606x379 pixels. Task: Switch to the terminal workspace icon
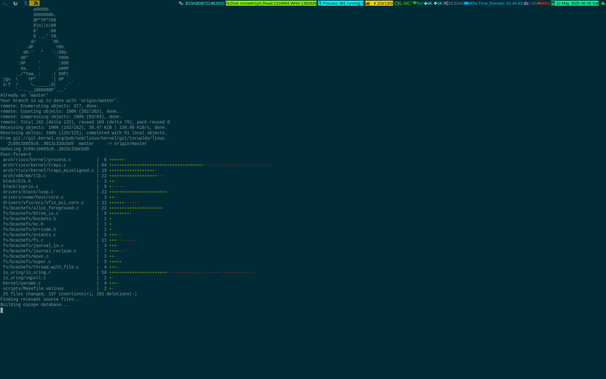click(5, 3)
